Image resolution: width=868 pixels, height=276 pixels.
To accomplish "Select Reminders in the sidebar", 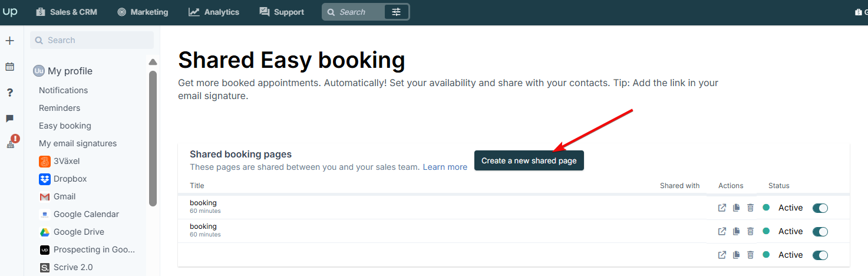I will click(60, 108).
